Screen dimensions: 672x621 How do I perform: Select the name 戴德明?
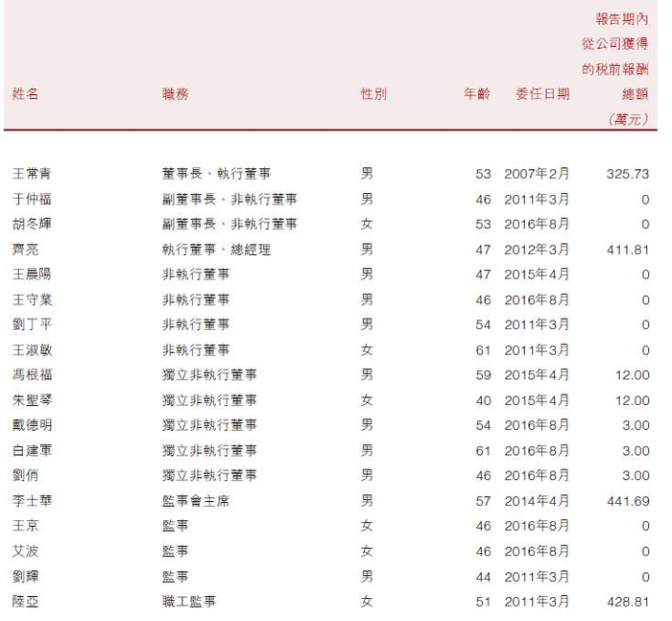click(32, 424)
